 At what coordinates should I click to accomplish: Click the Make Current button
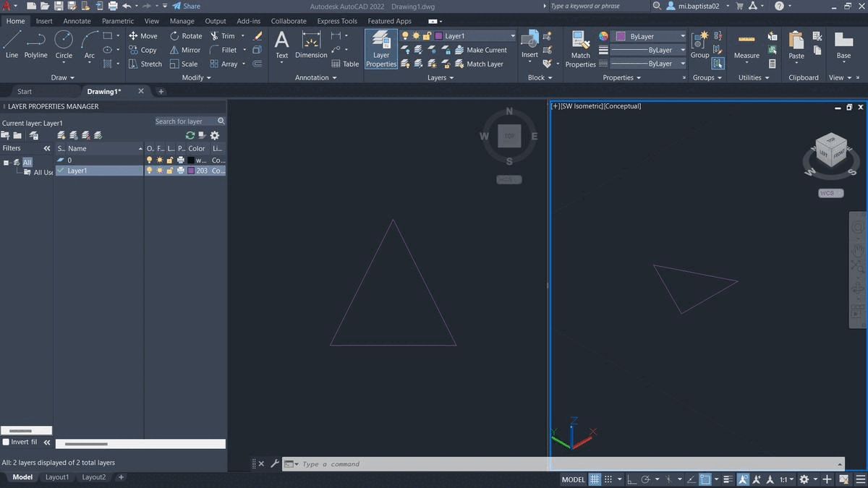480,50
